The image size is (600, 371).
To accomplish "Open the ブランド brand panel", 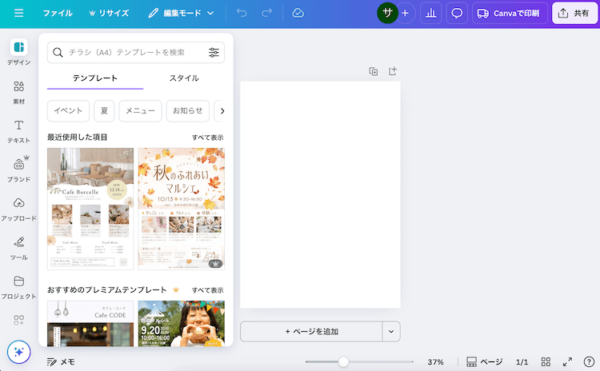I will tap(19, 169).
